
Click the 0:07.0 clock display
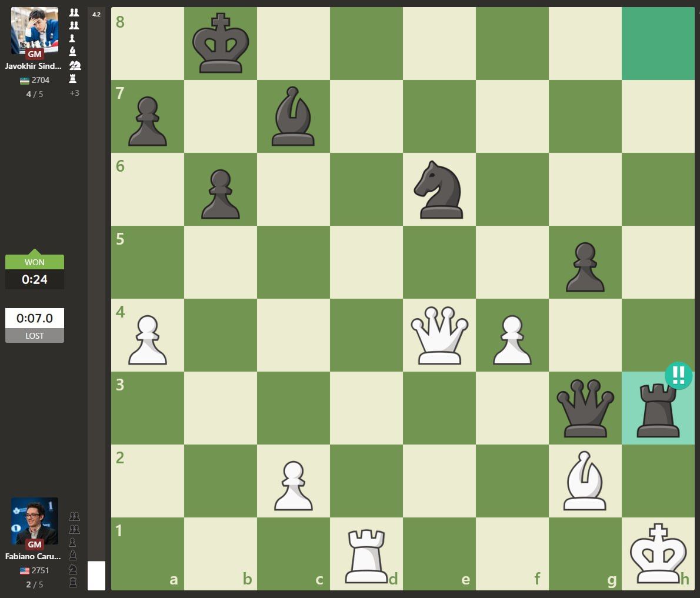(35, 318)
